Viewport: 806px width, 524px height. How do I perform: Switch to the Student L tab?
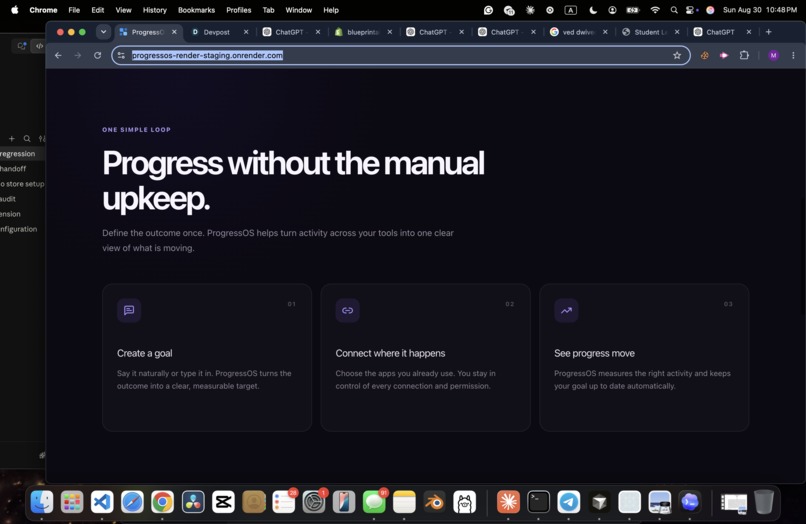(x=650, y=32)
